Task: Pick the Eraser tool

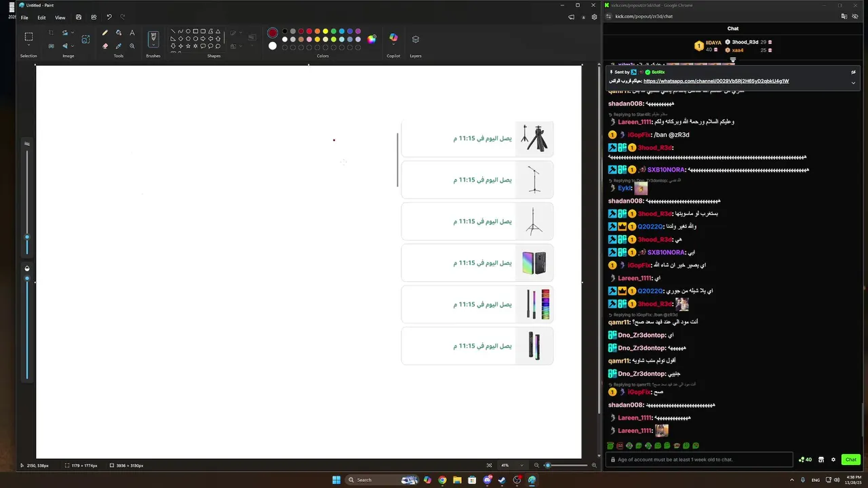Action: pos(105,46)
